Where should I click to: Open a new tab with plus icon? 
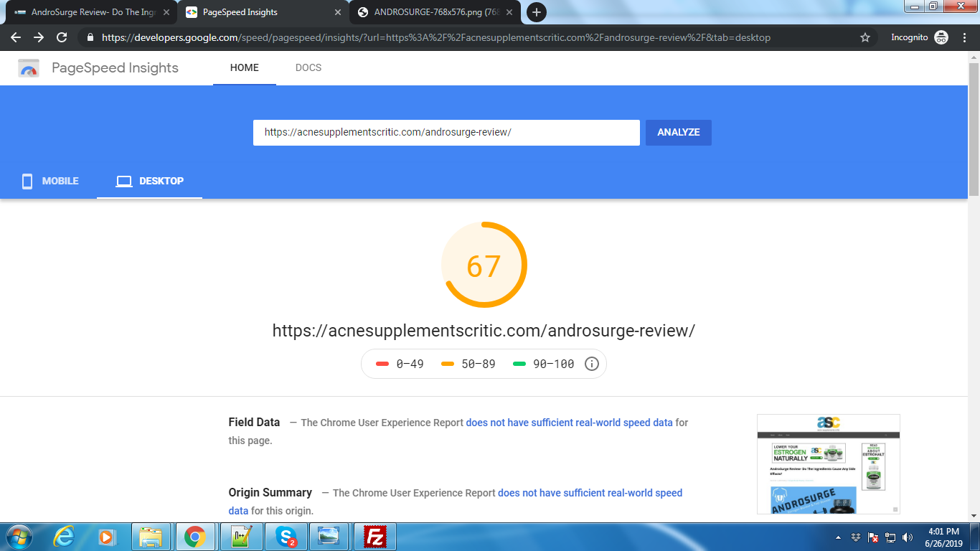coord(536,12)
